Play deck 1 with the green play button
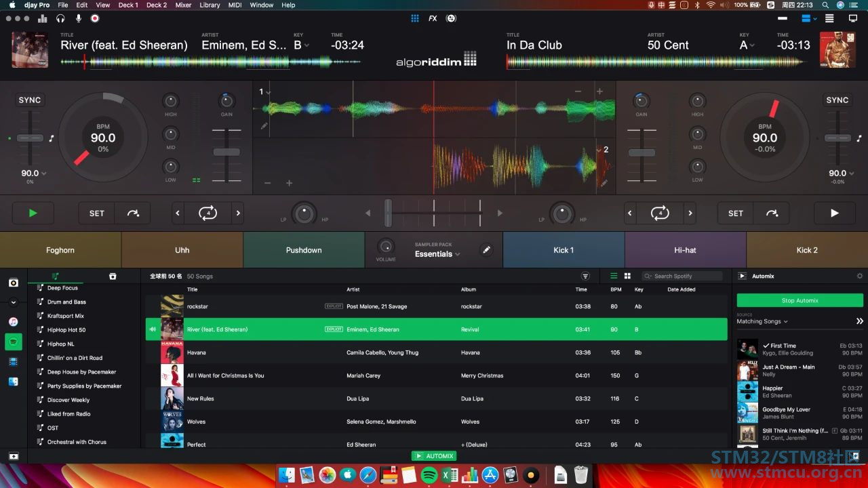868x488 pixels. pyautogui.click(x=33, y=213)
